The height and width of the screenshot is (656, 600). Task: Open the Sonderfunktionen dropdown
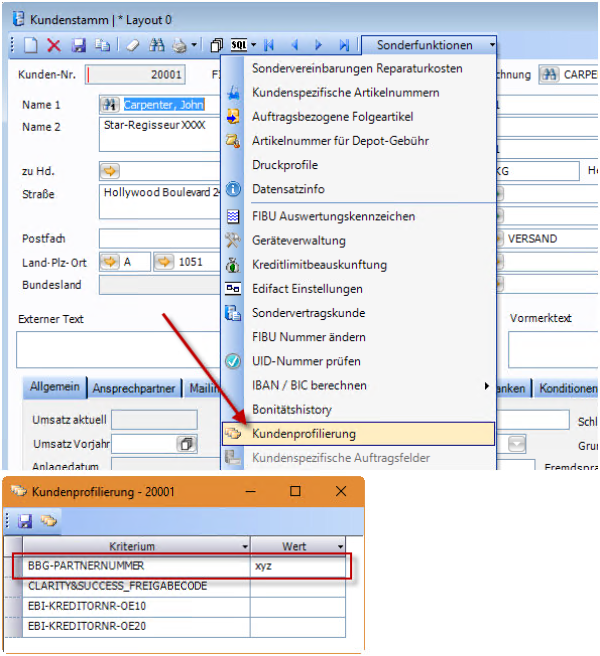(x=429, y=45)
